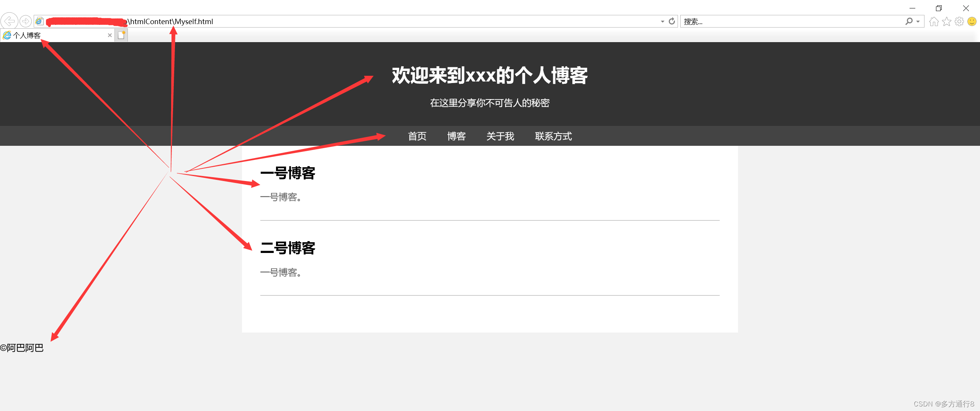980x411 pixels.
Task: Click the address bar showing Myself.html
Action: pos(356,21)
